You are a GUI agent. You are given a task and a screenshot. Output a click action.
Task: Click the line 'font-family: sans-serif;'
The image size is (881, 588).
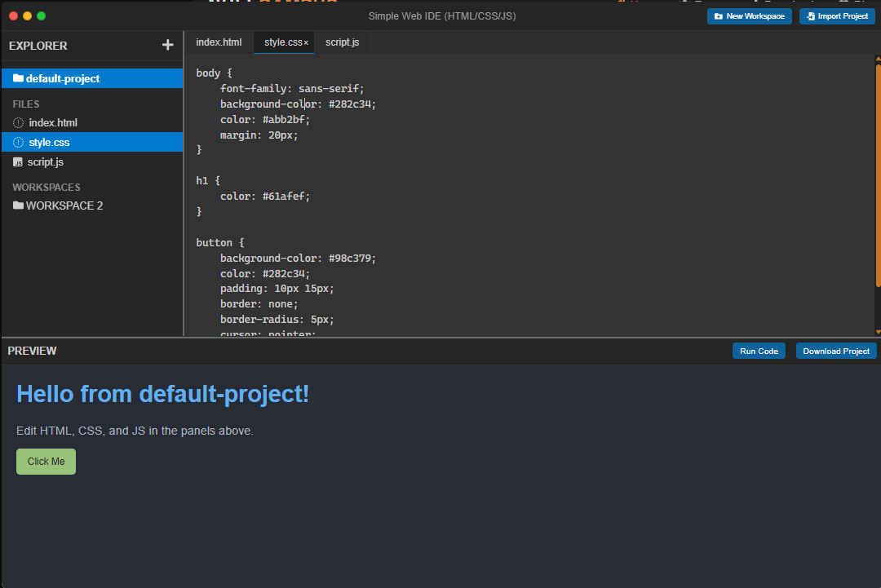[292, 88]
